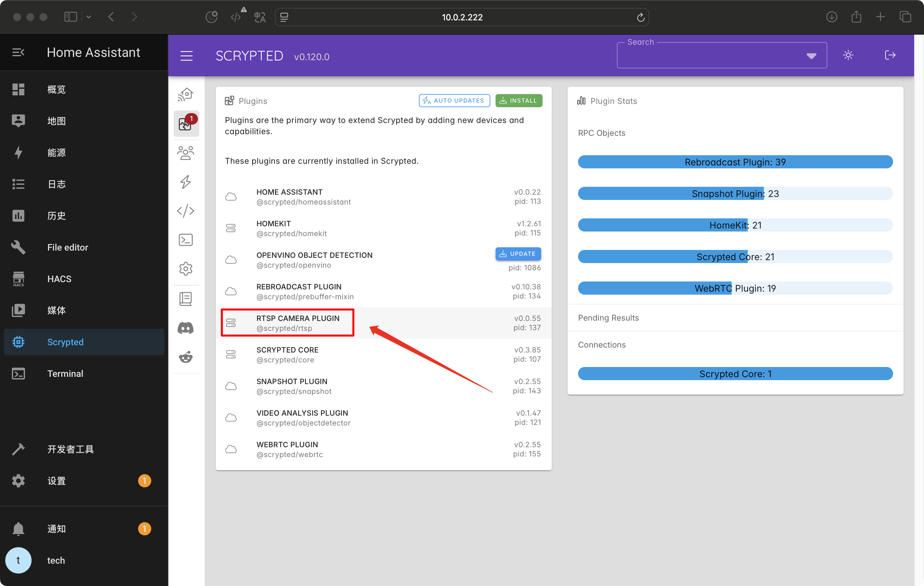
Task: Open 历史 in Home Assistant sidebar
Action: 84,216
